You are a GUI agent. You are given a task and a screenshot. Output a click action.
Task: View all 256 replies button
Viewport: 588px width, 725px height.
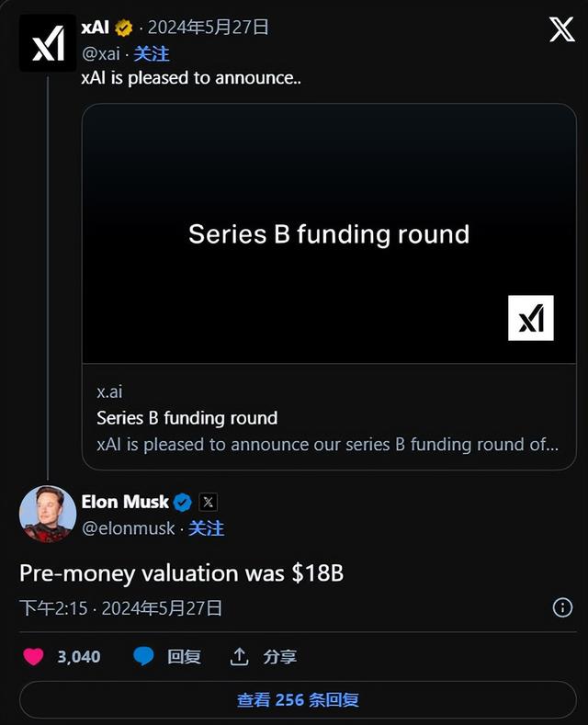tap(298, 699)
